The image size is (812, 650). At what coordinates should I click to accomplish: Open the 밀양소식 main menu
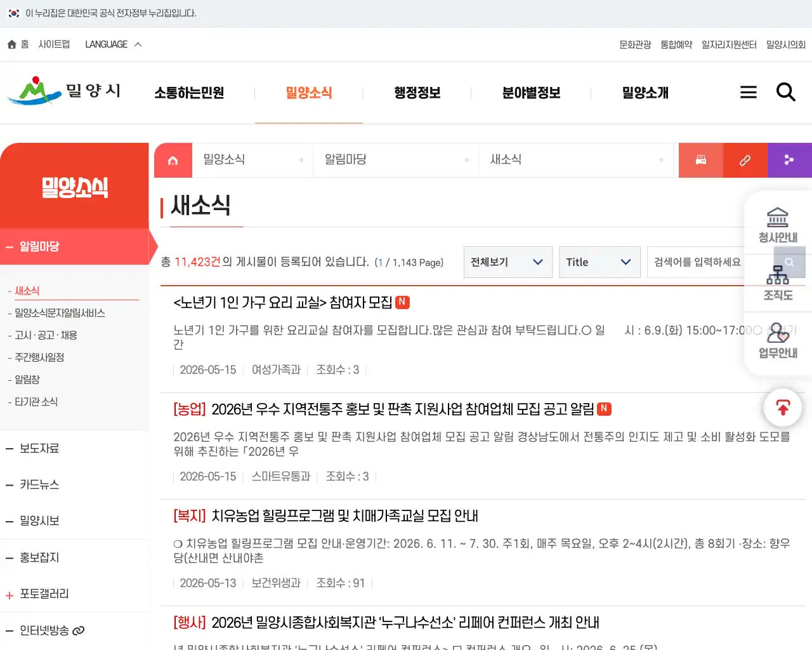(309, 93)
